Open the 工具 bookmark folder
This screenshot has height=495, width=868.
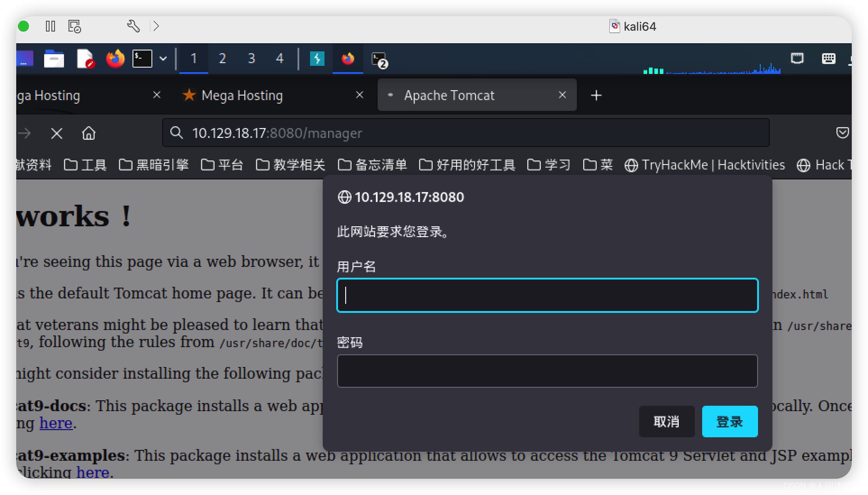[x=85, y=165]
